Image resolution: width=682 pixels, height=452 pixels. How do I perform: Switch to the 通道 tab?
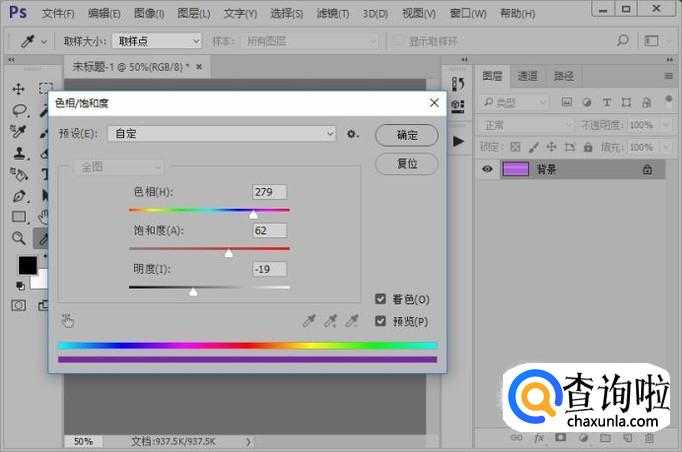(527, 76)
